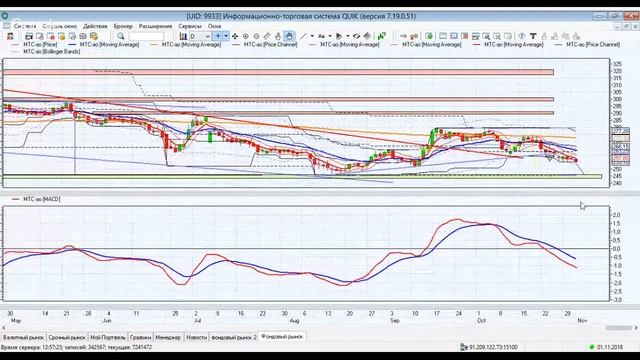Click the green bars indicator icon

pyautogui.click(x=382, y=36)
